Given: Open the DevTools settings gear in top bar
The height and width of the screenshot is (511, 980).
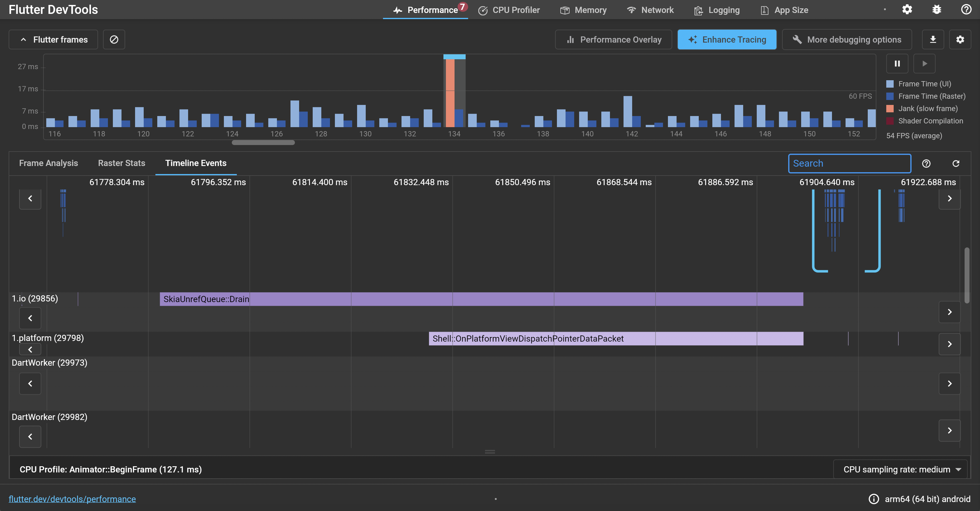Looking at the screenshot, I should point(907,10).
